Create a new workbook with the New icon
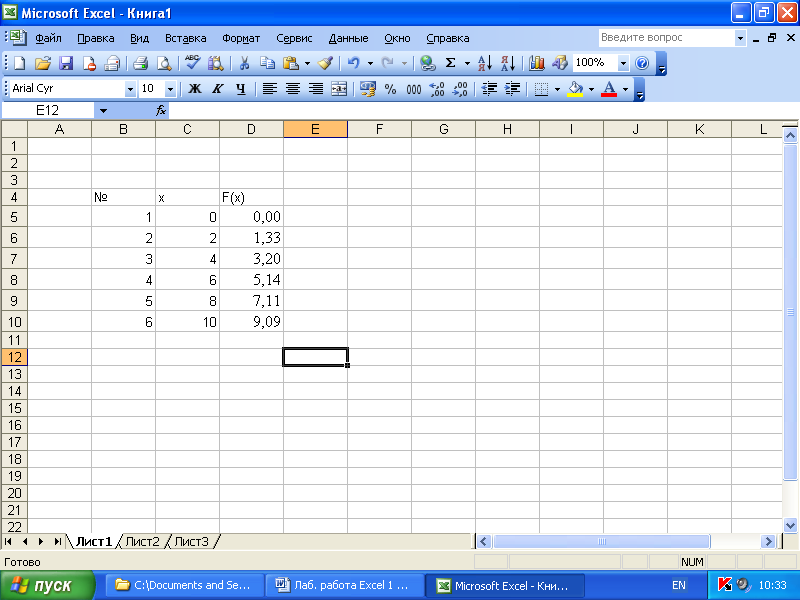800x600 pixels. point(19,63)
